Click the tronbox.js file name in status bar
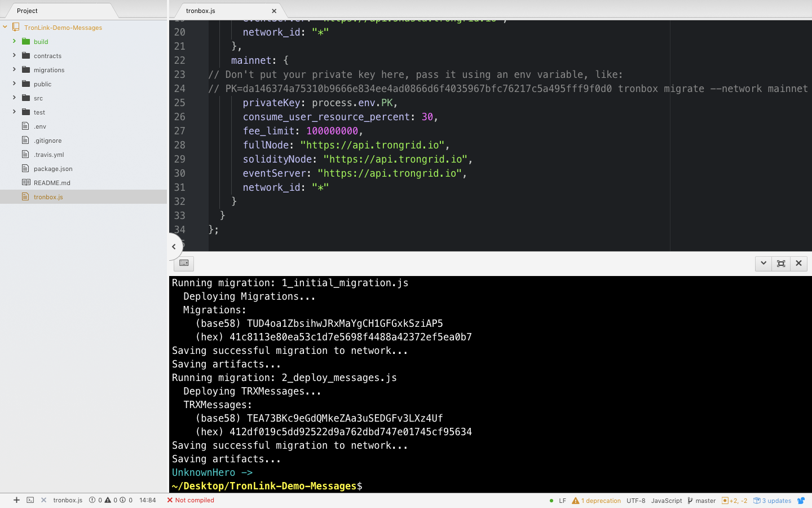This screenshot has height=508, width=812. pos(68,500)
